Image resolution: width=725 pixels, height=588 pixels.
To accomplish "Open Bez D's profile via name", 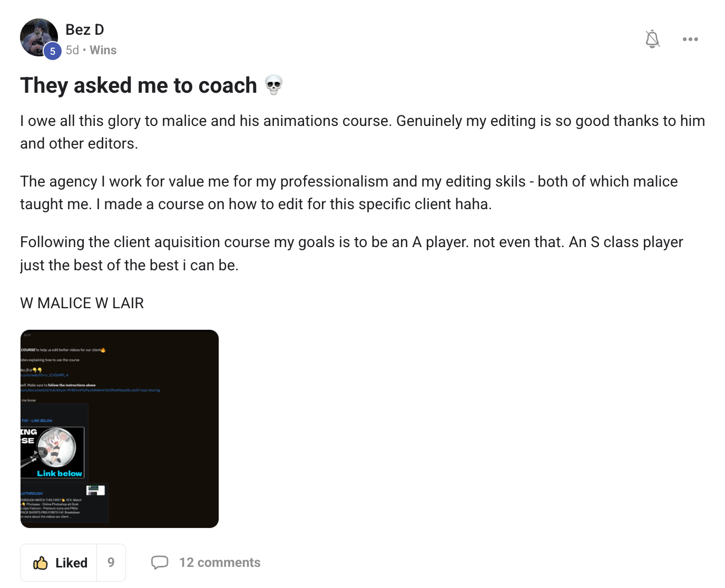I will [85, 30].
